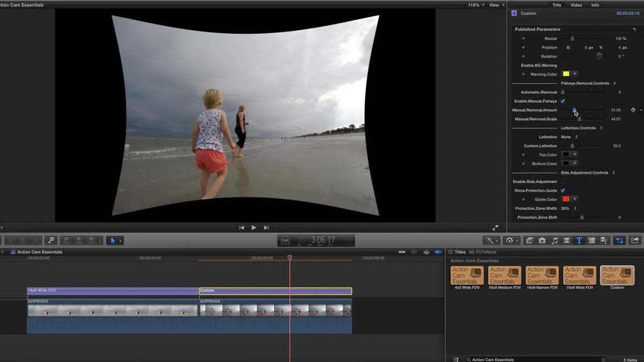Click the Warning.Color yellow swatch

[x=566, y=74]
